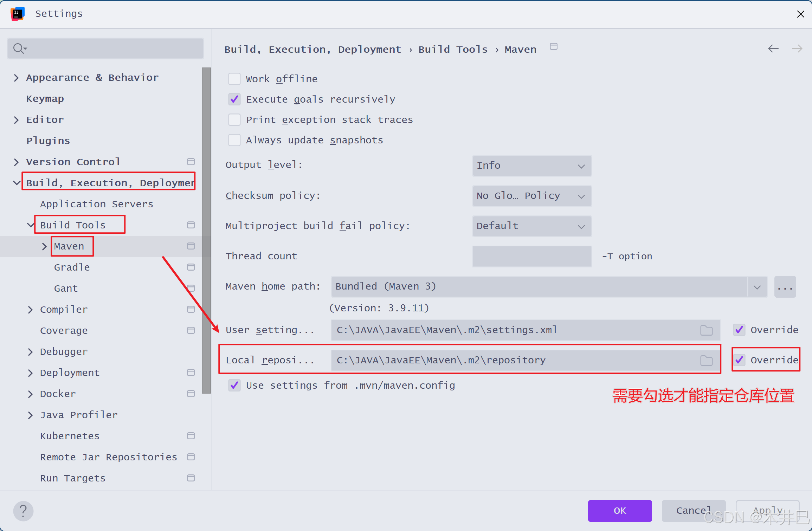Click the search magnifier icon

click(x=18, y=48)
